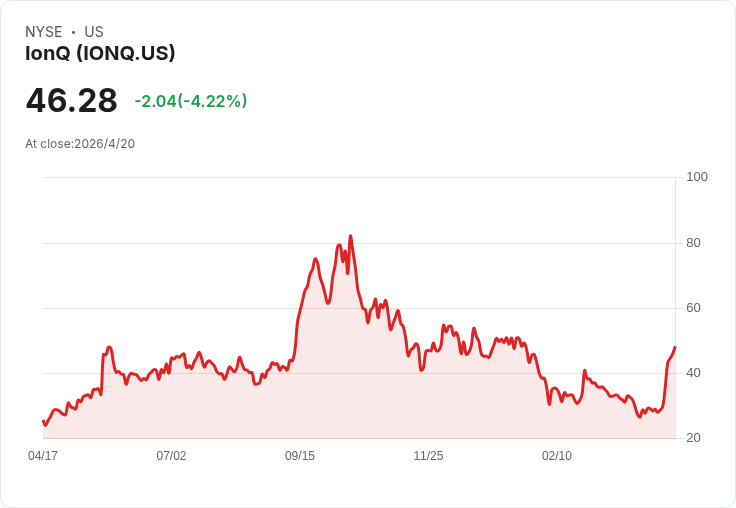Click the rightmost end of the price line
736x508 pixels.
point(675,347)
